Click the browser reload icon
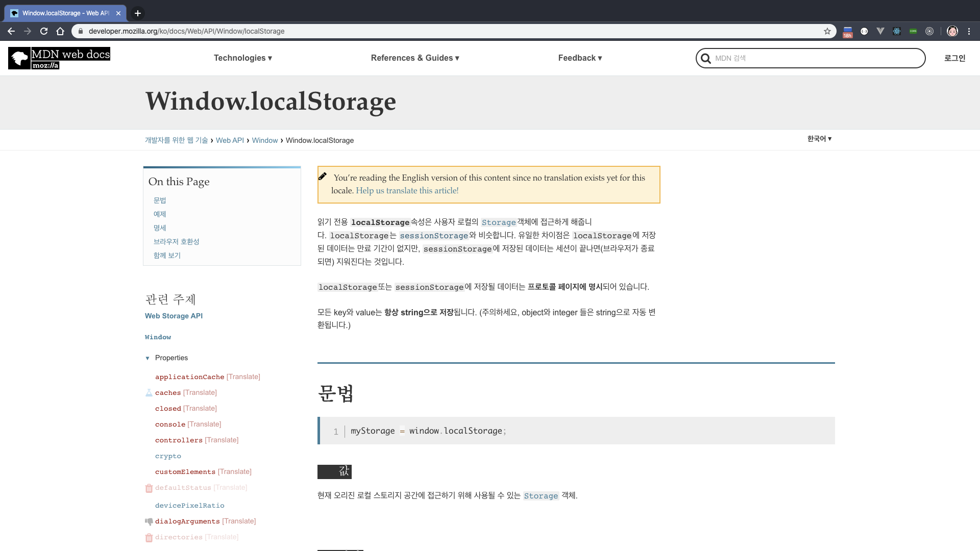Viewport: 980px width, 551px height. (x=44, y=31)
